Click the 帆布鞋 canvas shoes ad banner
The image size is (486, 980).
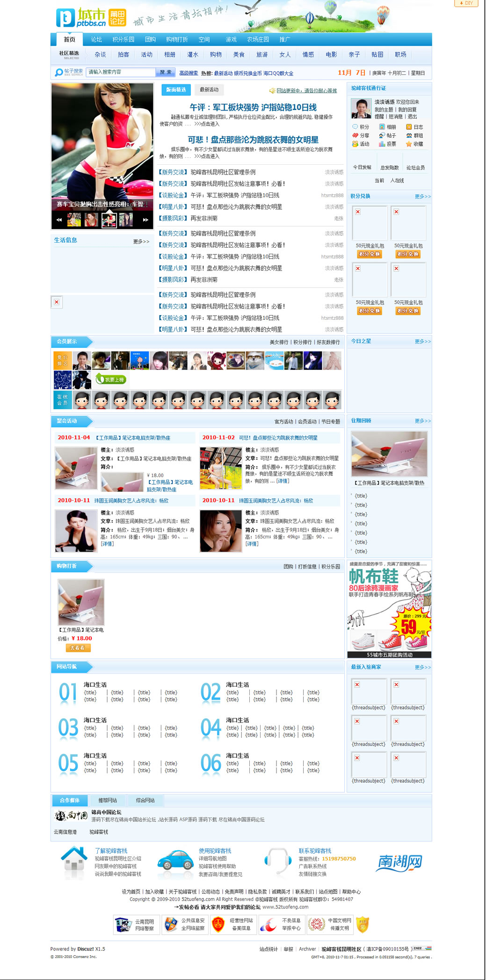click(x=389, y=609)
